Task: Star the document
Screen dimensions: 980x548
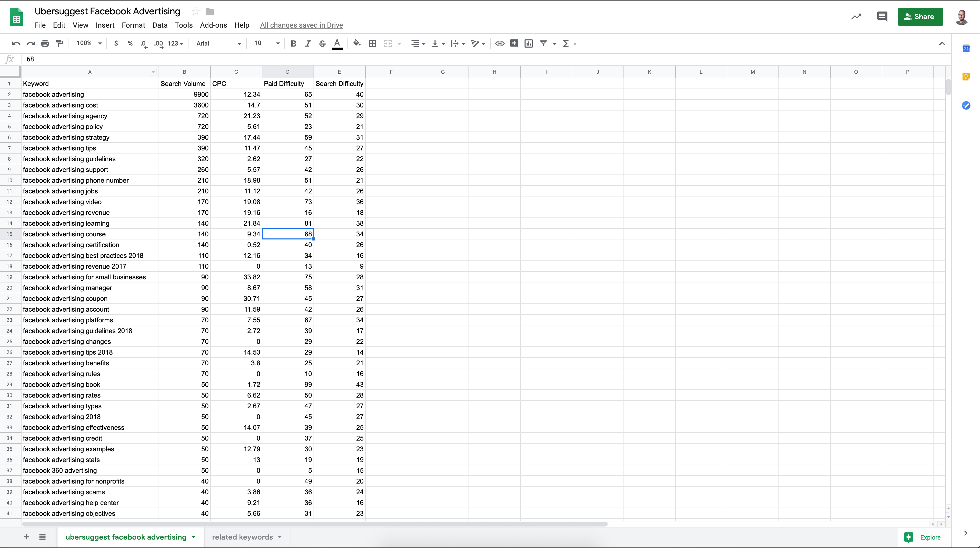Action: pos(196,12)
